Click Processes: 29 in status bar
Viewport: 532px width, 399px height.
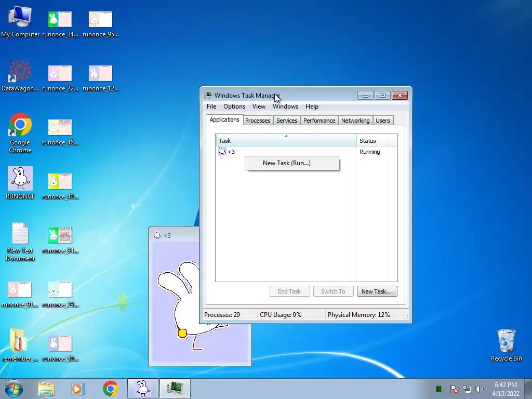(222, 315)
